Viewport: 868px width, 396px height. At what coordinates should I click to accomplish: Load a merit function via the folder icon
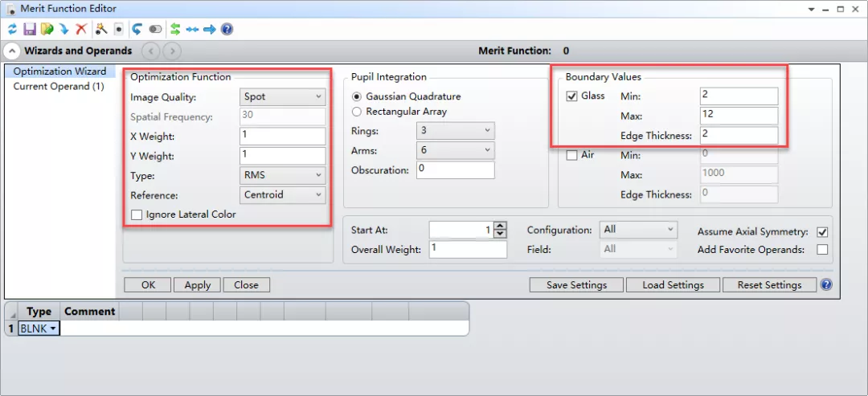coord(47,29)
